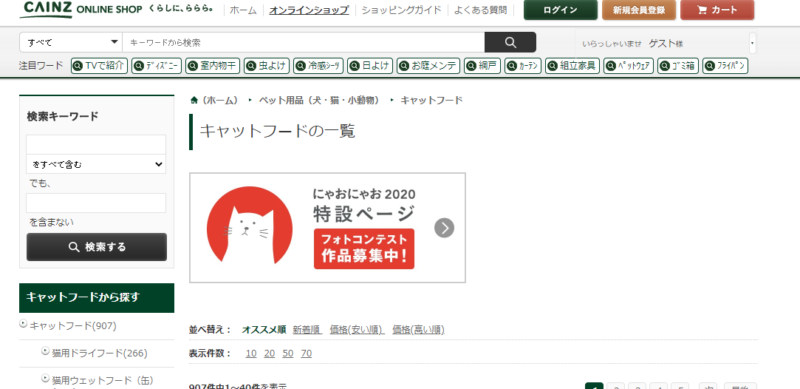Click the arrow icon on the cat banner
800x389 pixels.
pyautogui.click(x=444, y=228)
